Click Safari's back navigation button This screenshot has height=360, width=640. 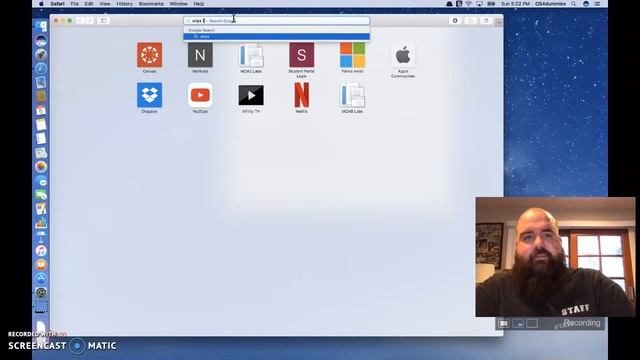pyautogui.click(x=80, y=20)
